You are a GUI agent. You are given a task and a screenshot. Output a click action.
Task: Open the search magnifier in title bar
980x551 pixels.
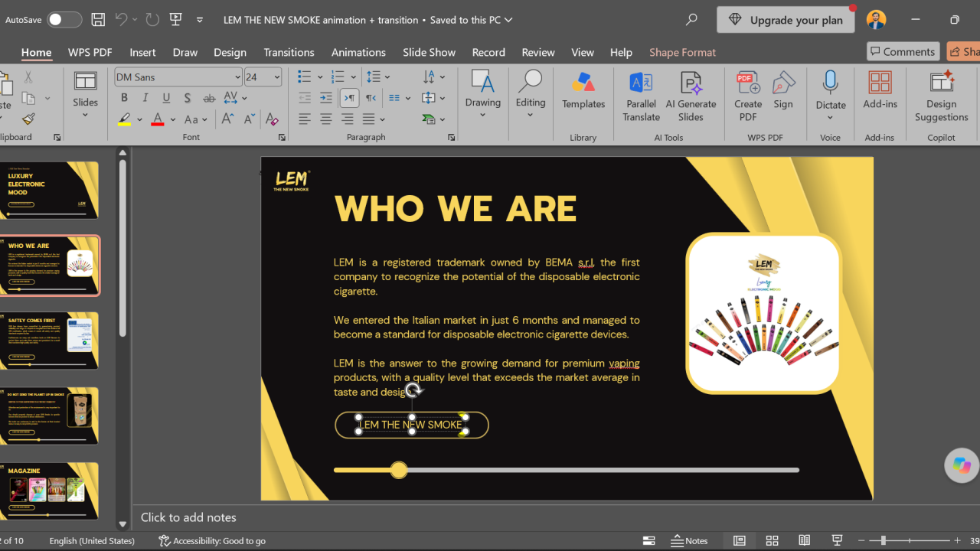click(x=691, y=20)
